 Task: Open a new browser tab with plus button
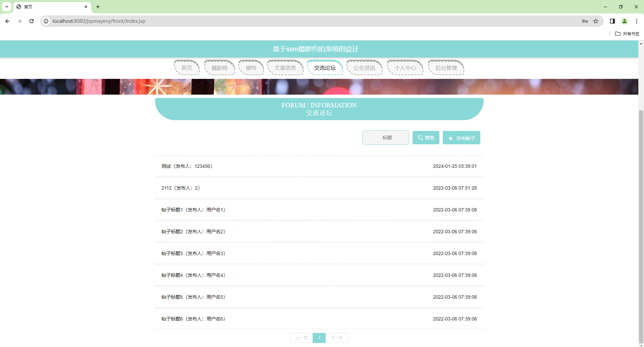coord(98,7)
